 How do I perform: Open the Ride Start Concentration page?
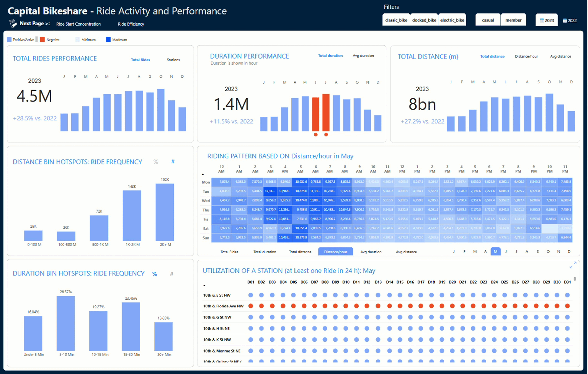78,24
